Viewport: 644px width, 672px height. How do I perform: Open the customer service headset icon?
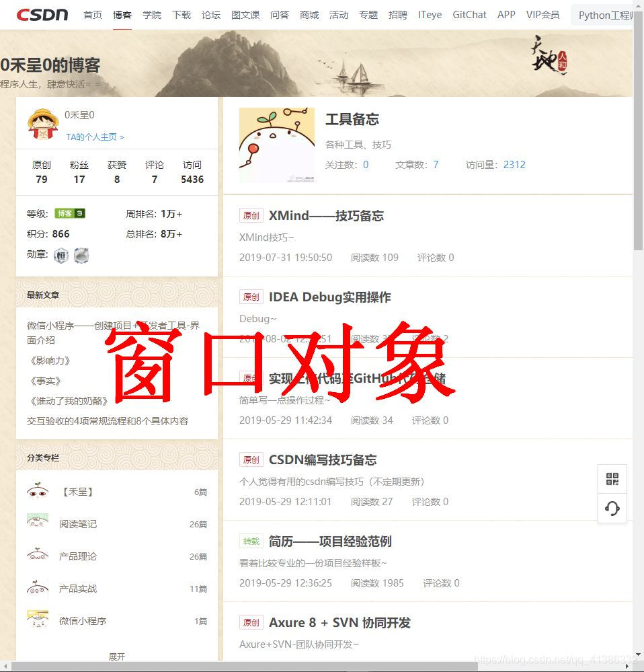click(x=612, y=509)
